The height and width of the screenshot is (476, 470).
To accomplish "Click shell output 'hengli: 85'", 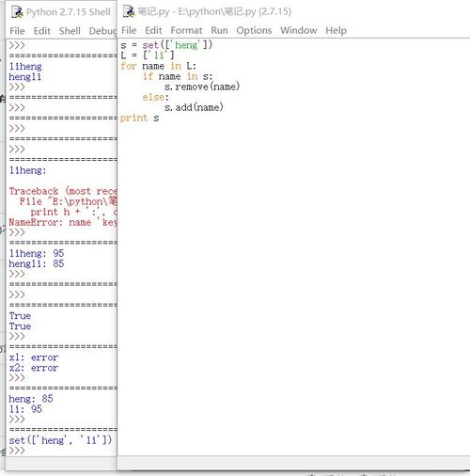I will (37, 263).
